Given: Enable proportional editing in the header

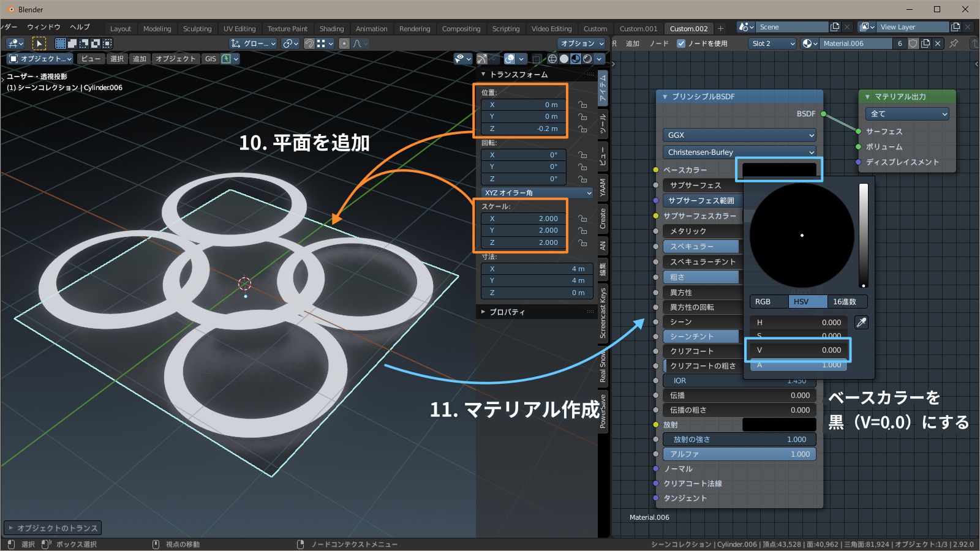Looking at the screenshot, I should [x=343, y=43].
